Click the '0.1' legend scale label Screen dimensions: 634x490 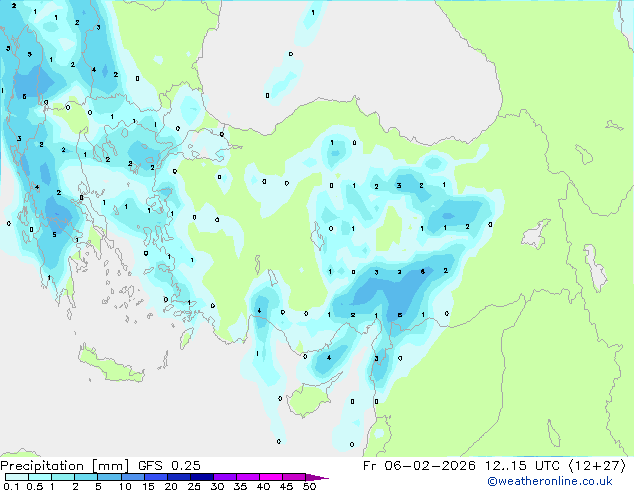tap(11, 486)
